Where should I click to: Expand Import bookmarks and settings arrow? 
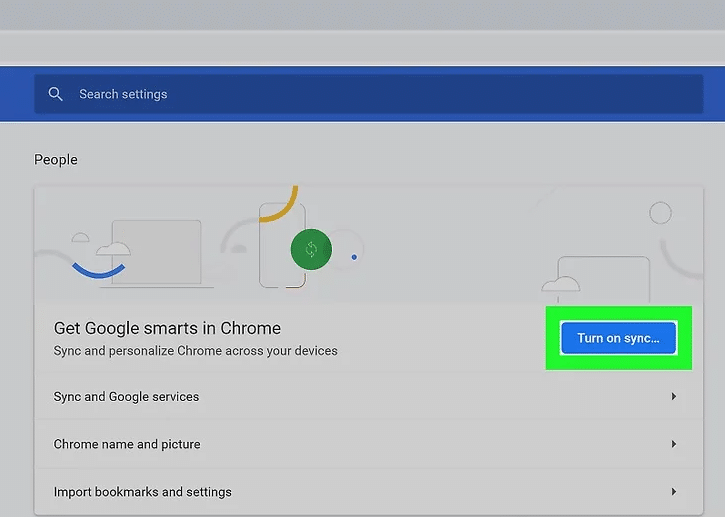(674, 492)
